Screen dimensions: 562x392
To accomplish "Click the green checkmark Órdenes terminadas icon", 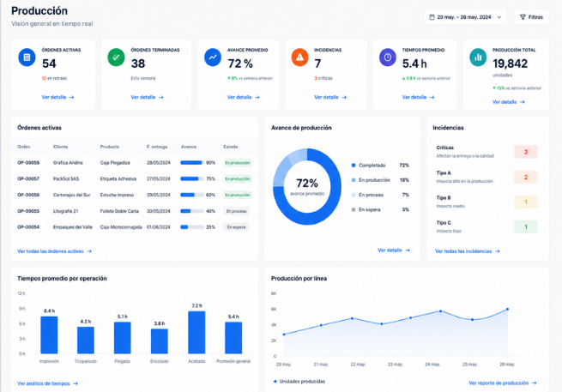I will point(116,57).
